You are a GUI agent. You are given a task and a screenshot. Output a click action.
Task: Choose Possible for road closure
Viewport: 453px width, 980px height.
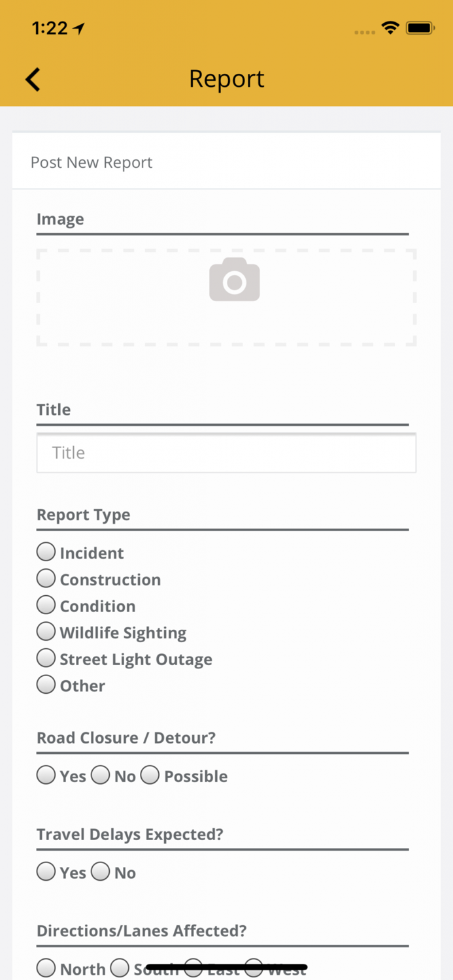click(150, 776)
